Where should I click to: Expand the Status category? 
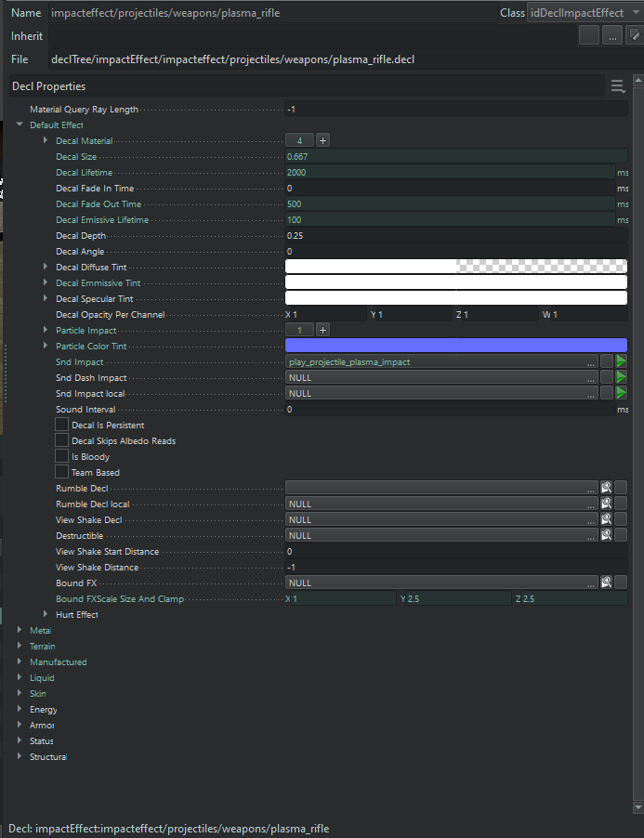pyautogui.click(x=20, y=740)
